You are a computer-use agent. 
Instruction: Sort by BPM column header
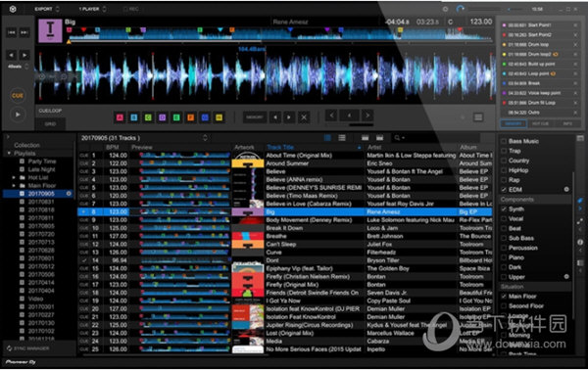coord(112,148)
